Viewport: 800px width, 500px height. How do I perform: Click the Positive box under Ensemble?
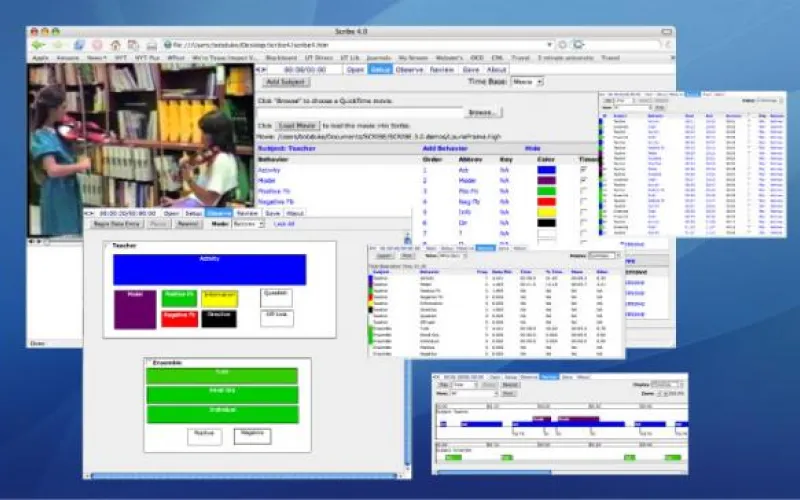[204, 436]
